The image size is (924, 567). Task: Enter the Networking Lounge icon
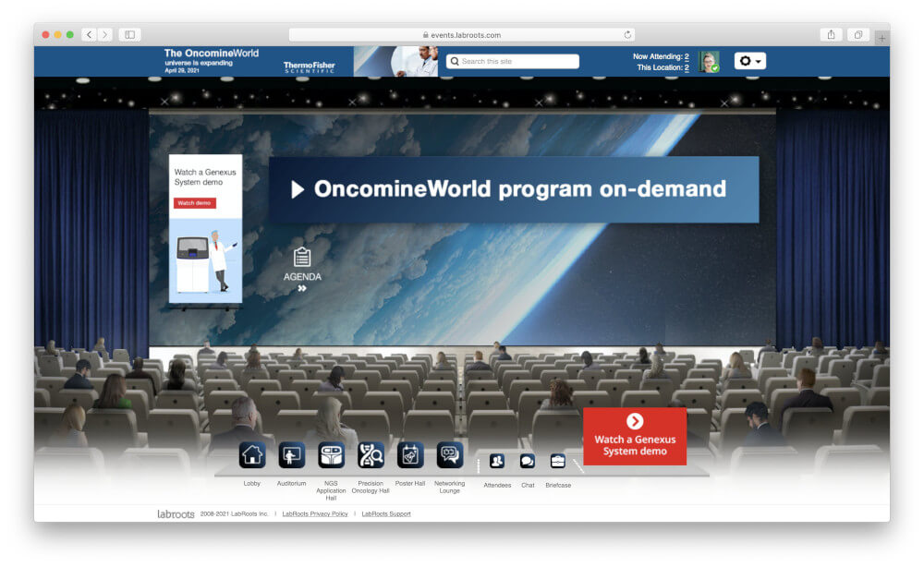coord(450,455)
